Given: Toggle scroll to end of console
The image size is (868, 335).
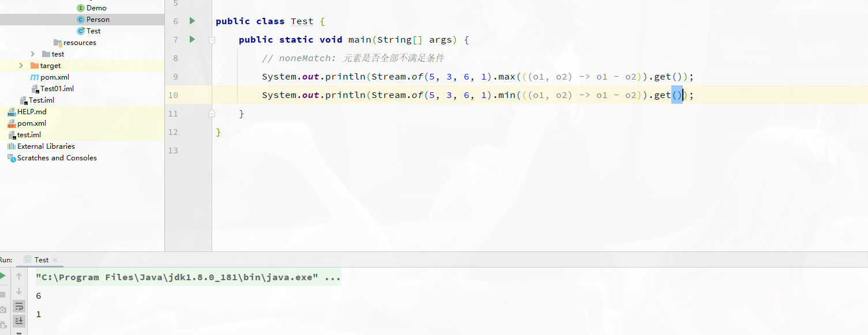Looking at the screenshot, I should [19, 321].
